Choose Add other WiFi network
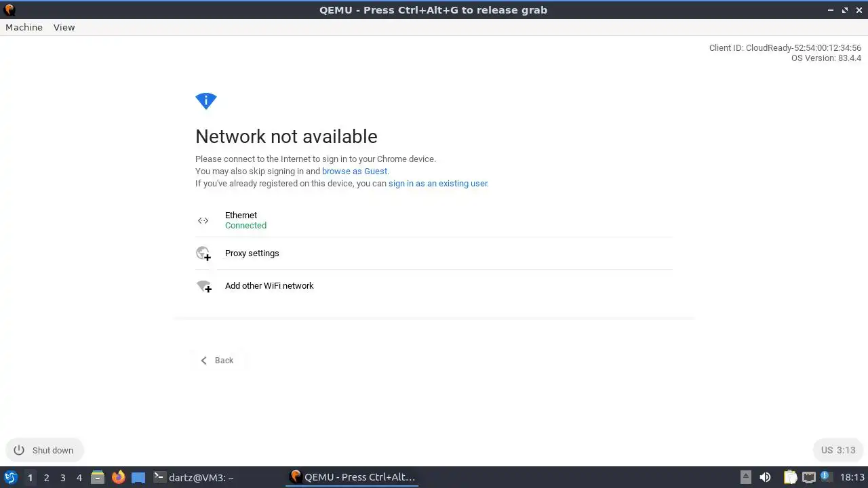This screenshot has height=488, width=868. click(434, 286)
